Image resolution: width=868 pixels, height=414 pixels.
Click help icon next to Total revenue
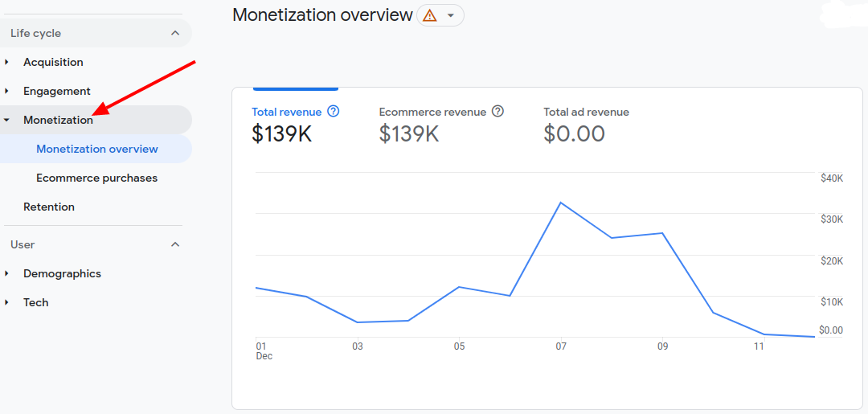pos(334,112)
